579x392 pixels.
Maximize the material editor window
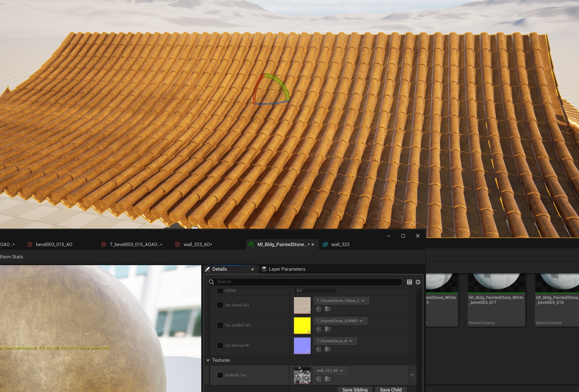click(x=403, y=236)
